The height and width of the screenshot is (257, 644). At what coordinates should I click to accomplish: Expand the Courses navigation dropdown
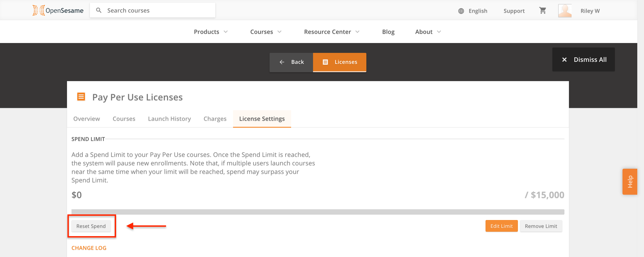tap(266, 32)
